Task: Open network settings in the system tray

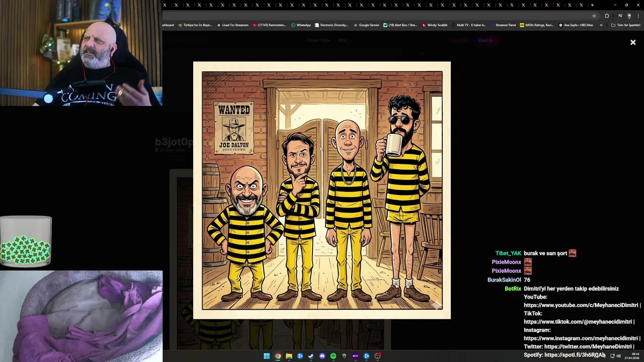Action: coord(612,356)
